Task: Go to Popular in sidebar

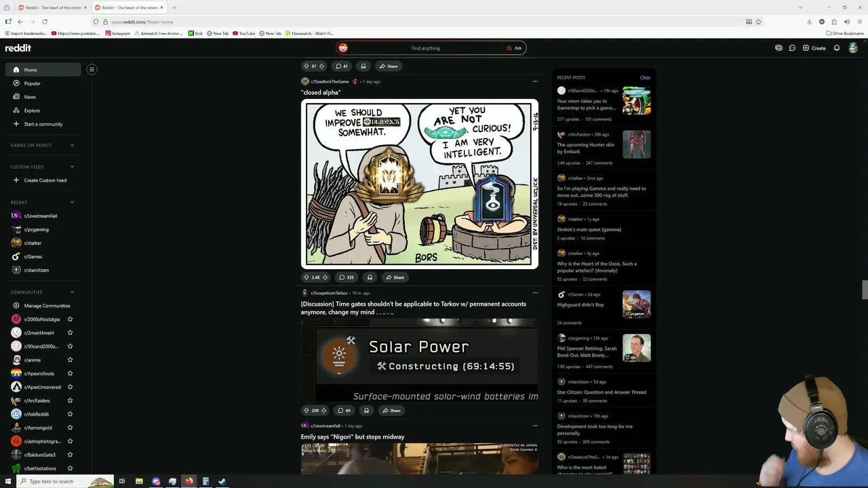Action: (43, 83)
